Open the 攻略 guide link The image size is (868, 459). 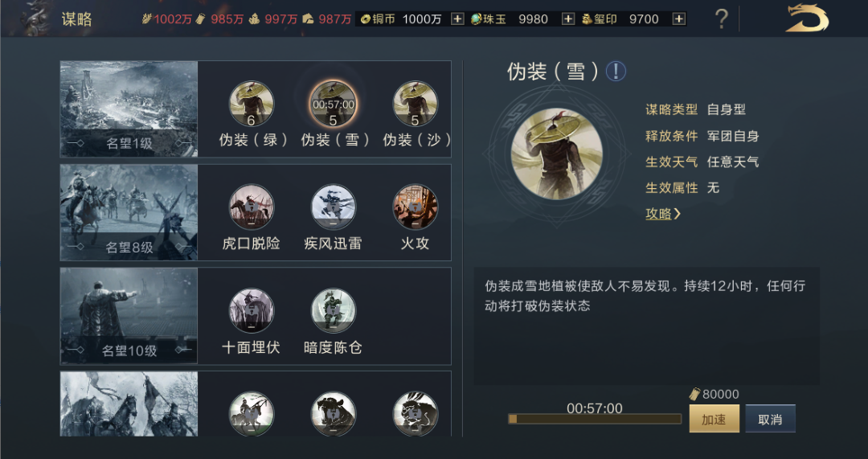click(662, 214)
